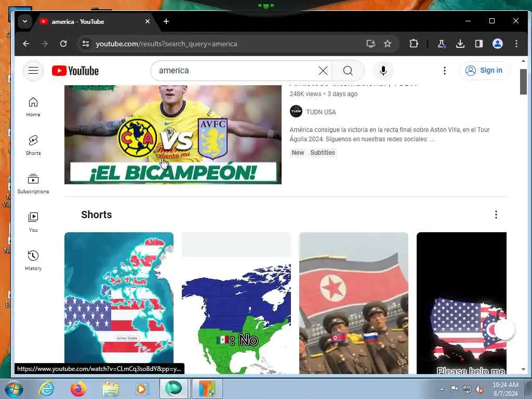Viewport: 532px width, 399px height.
Task: Click the muted volume tray icon
Action: pos(480,390)
